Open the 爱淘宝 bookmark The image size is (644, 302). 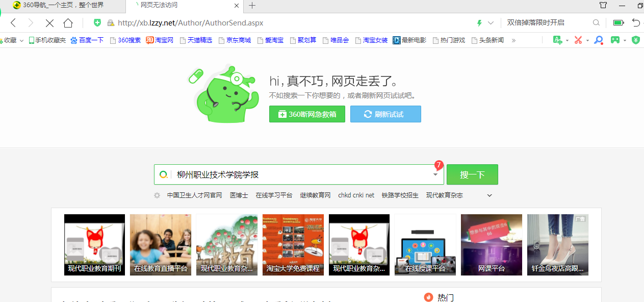(270, 40)
